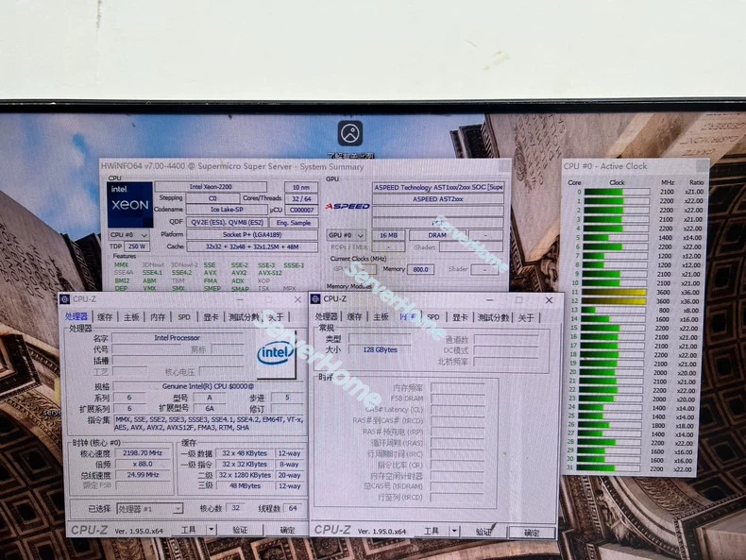746x560 pixels.
Task: Minimize the right CPU-Z window
Action: (x=489, y=299)
